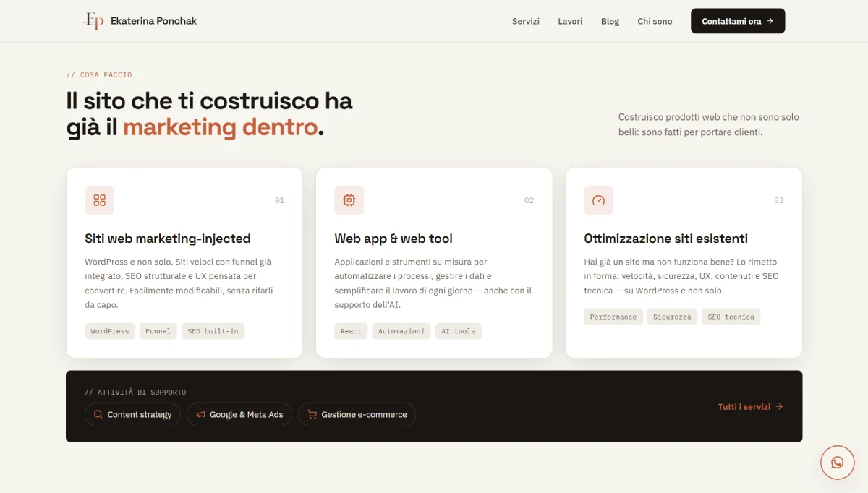Click the // COSA FACCIO label

tap(99, 74)
